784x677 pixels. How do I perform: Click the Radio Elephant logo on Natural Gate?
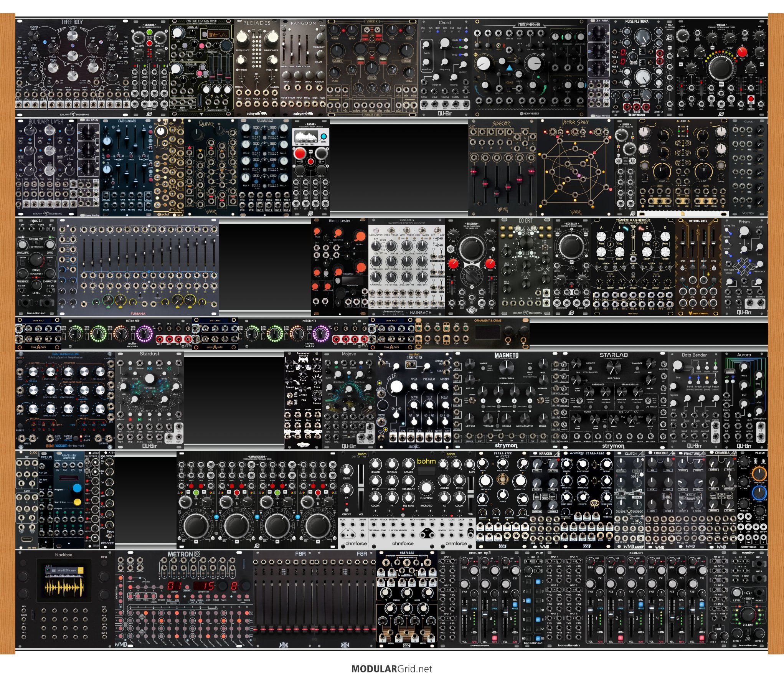698,313
